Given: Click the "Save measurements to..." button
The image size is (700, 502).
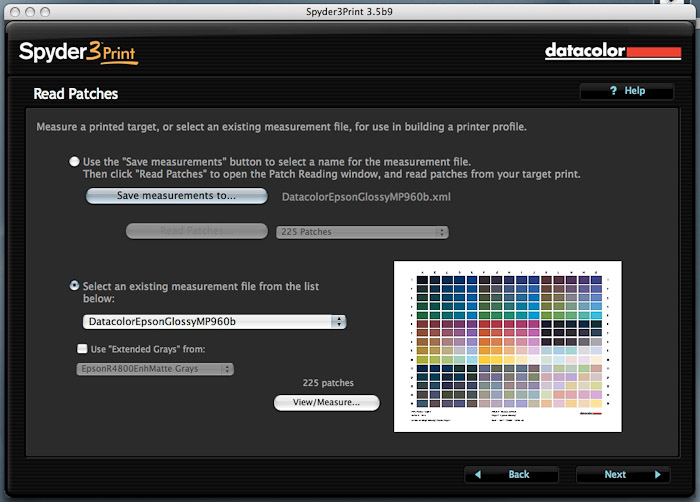Looking at the screenshot, I should (x=176, y=196).
